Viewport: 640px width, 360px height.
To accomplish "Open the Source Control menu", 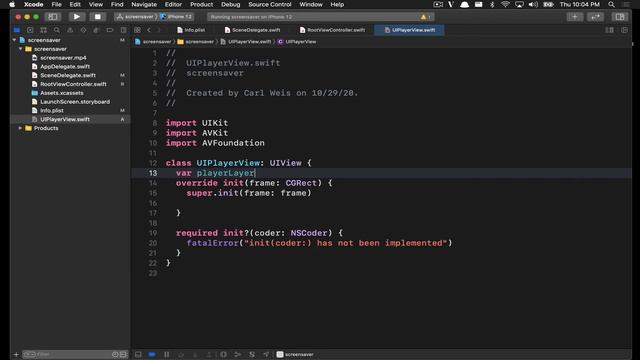I will (270, 4).
